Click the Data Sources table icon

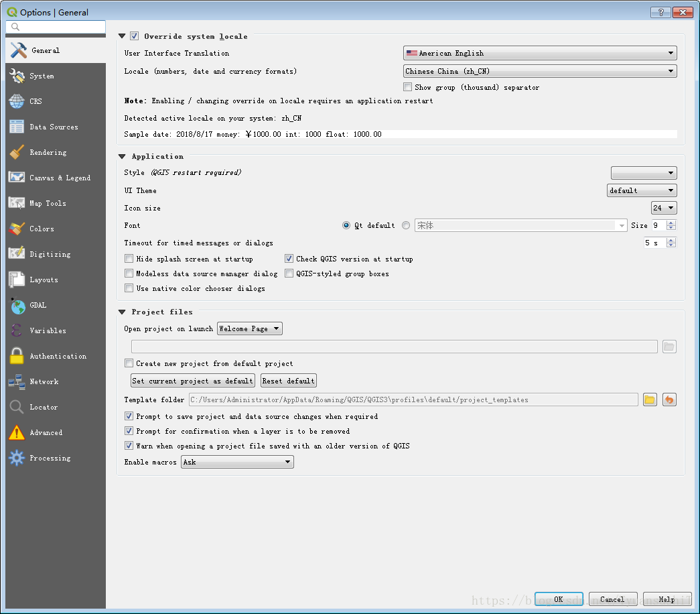tap(17, 127)
